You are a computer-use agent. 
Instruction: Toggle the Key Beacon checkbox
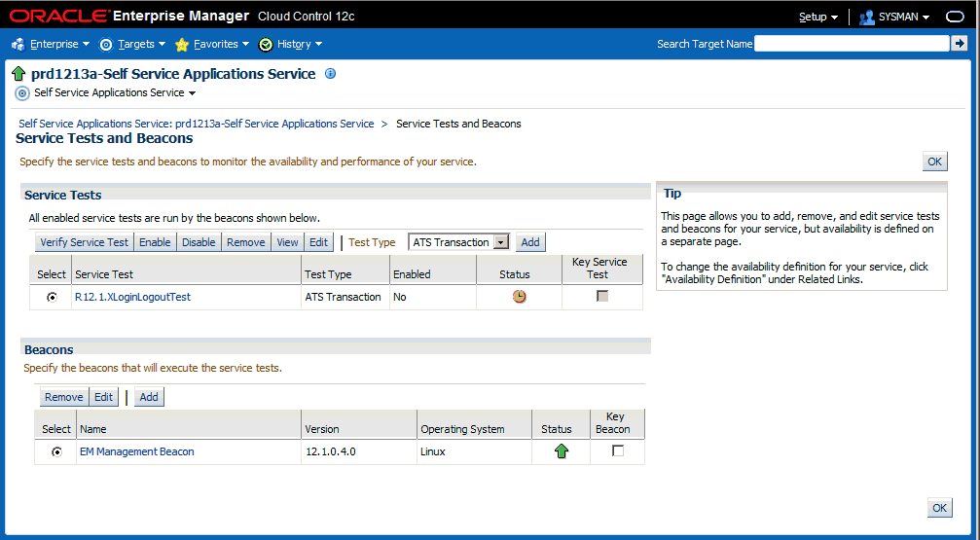(618, 450)
